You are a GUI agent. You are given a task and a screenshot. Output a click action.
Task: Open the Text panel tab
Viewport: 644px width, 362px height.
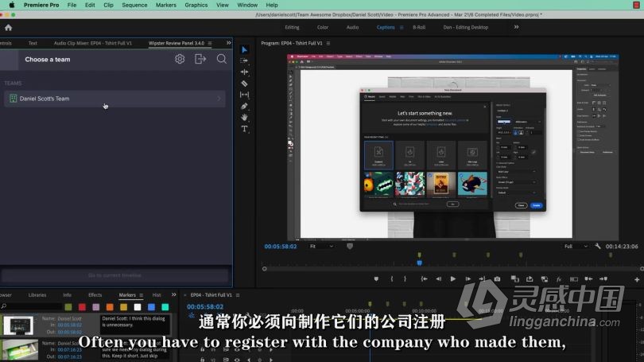point(33,43)
